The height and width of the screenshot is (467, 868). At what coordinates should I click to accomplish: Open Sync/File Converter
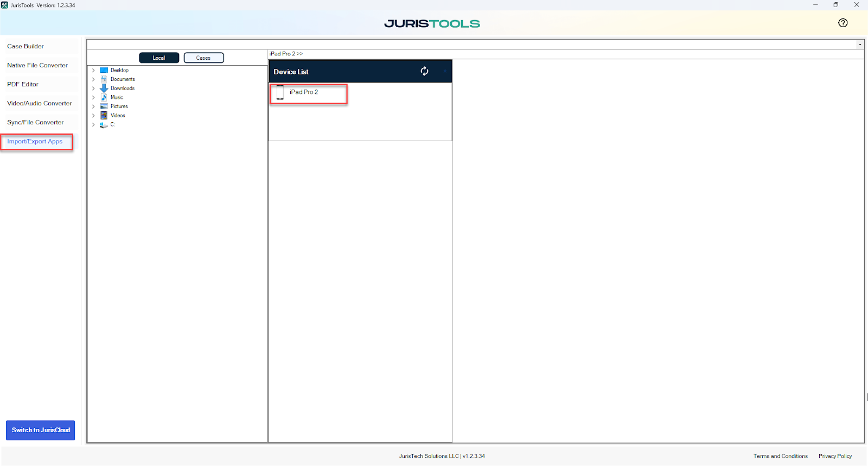pos(35,122)
